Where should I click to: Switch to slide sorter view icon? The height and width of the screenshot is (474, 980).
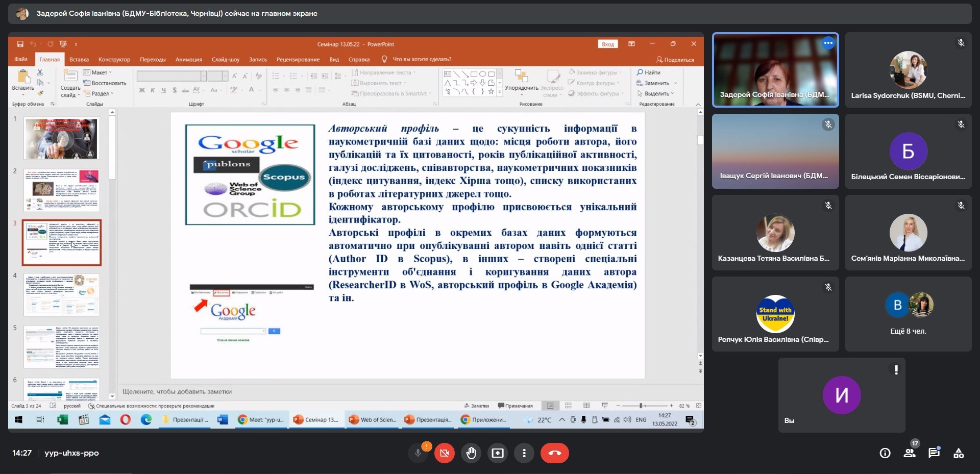(568, 406)
